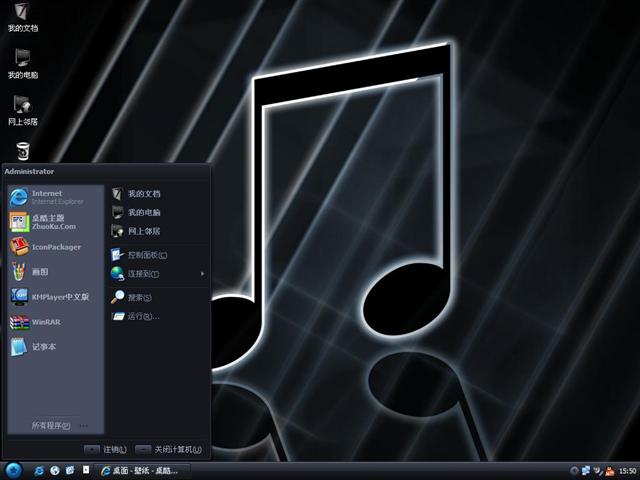Launch KMPlayer中文版 from the Start menu

(x=55, y=297)
